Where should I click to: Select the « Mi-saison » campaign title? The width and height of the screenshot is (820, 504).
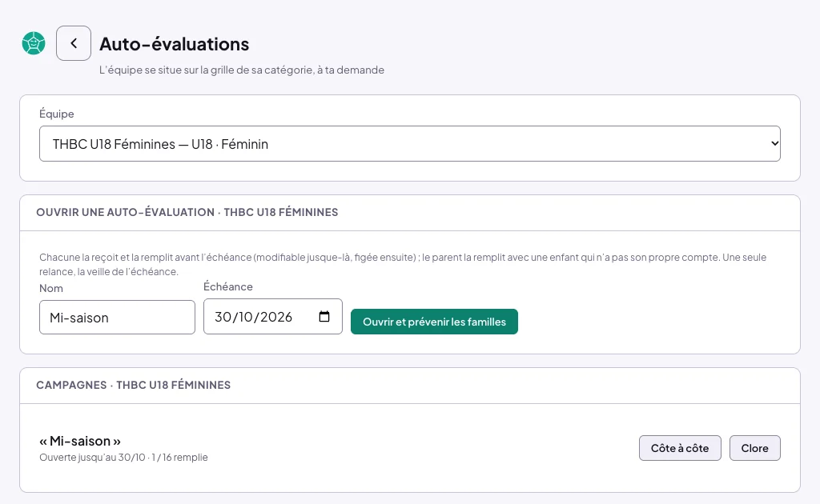click(x=80, y=441)
